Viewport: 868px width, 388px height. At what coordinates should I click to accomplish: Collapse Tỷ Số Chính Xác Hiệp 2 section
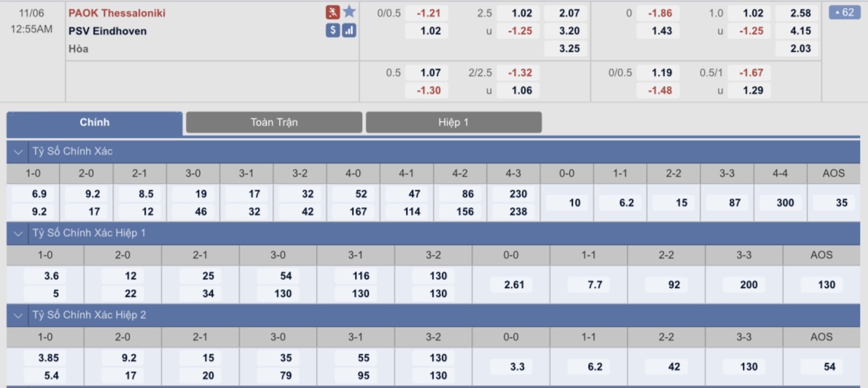tap(19, 315)
